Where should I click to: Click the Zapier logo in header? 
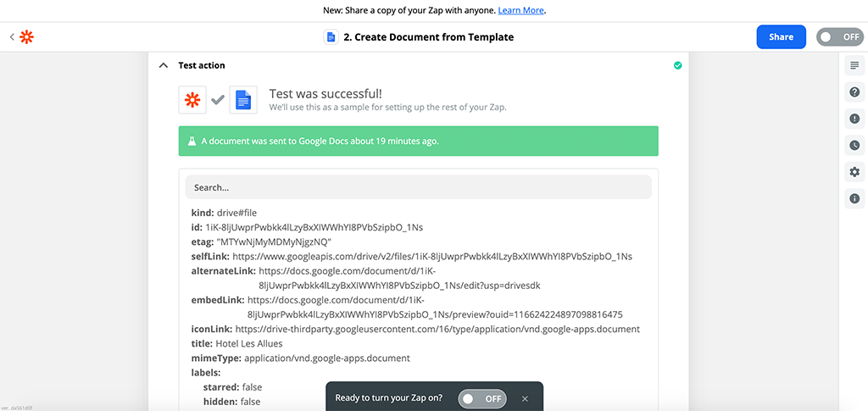pyautogui.click(x=27, y=37)
